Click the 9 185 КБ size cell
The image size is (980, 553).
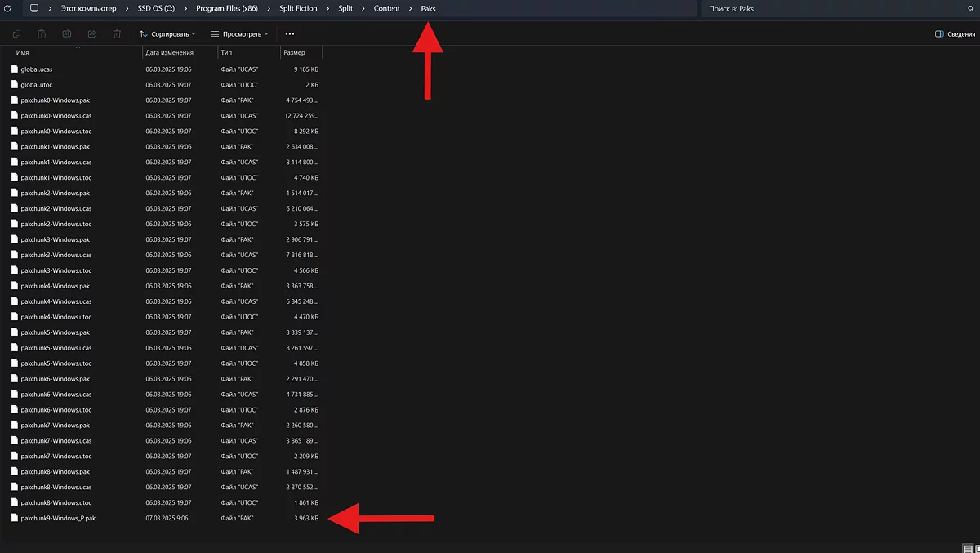click(306, 69)
